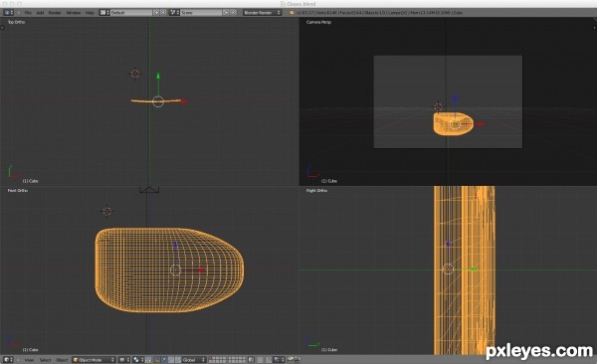Open the pivot point dropdown
Screen dimensions: 597x364
click(x=138, y=360)
